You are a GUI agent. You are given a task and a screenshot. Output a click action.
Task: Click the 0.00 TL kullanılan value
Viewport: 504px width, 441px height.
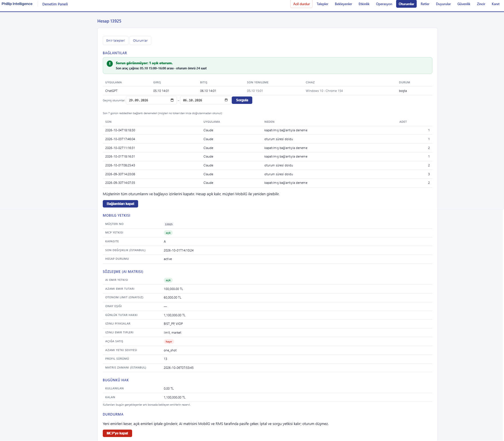[169, 388]
